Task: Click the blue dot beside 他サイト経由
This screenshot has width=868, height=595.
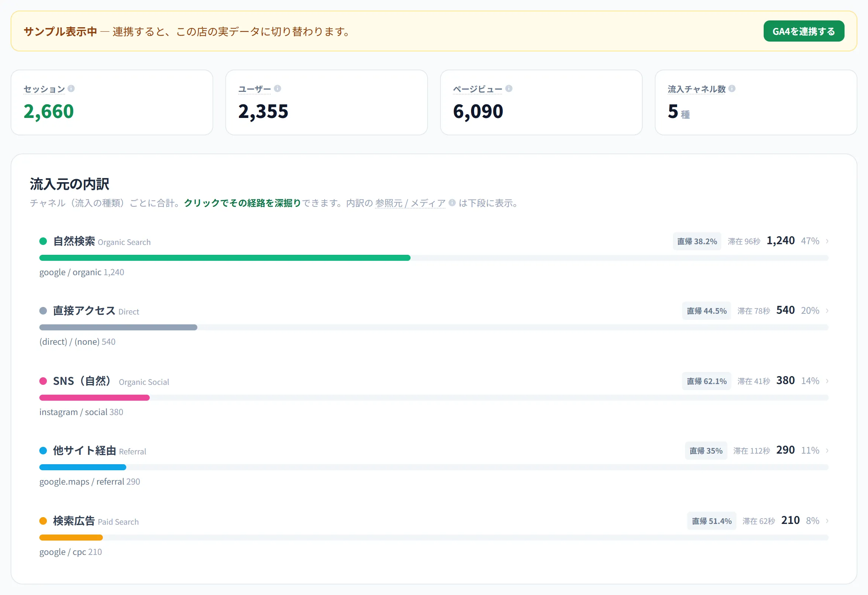Action: click(x=43, y=451)
